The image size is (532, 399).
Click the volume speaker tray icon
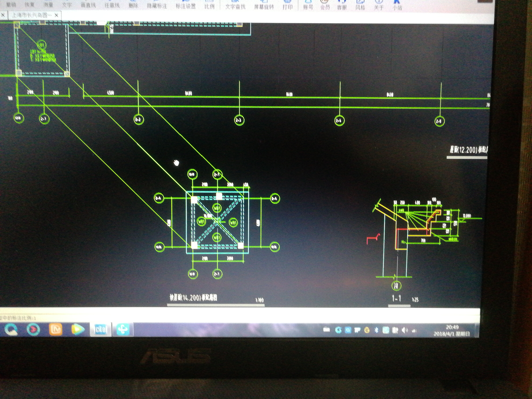tap(404, 330)
